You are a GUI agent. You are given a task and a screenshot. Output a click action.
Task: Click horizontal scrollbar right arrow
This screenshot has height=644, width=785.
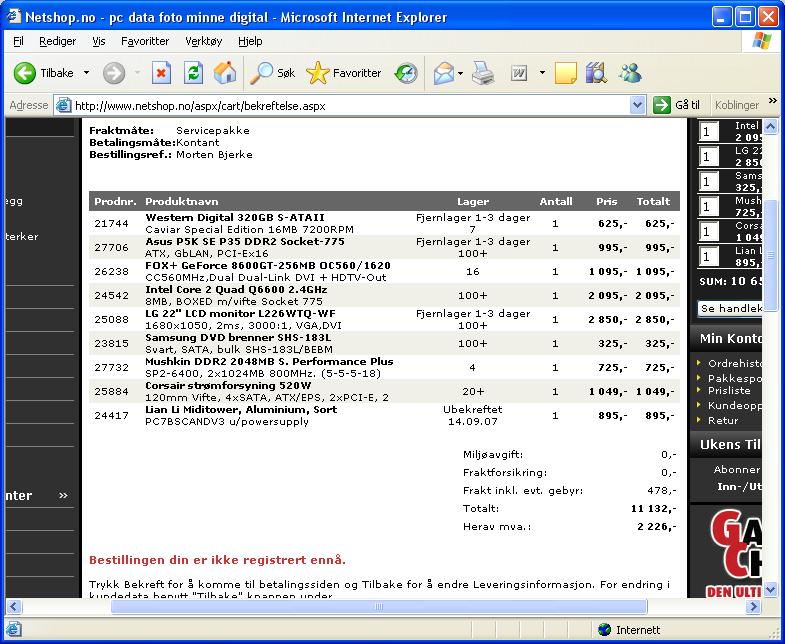tap(752, 606)
